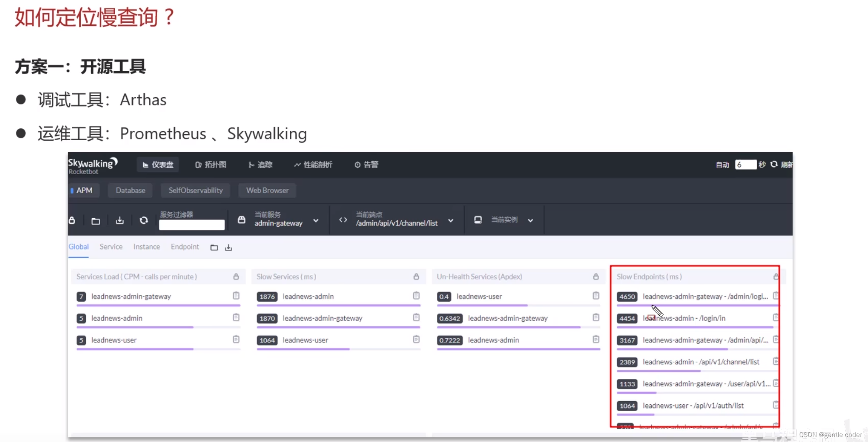Click the lock icon in the filter toolbar
The image size is (868, 442).
coord(72,220)
